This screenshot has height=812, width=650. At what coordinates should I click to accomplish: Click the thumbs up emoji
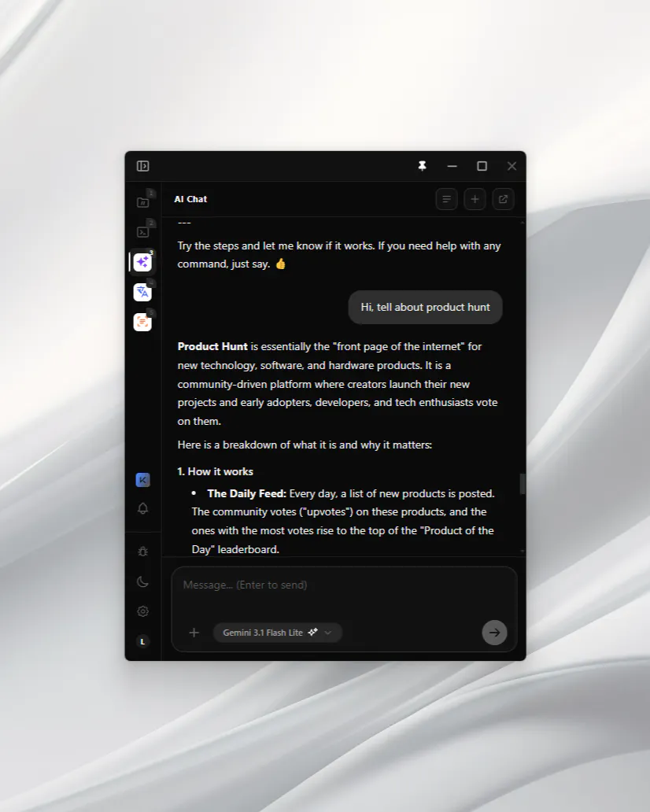tap(280, 264)
